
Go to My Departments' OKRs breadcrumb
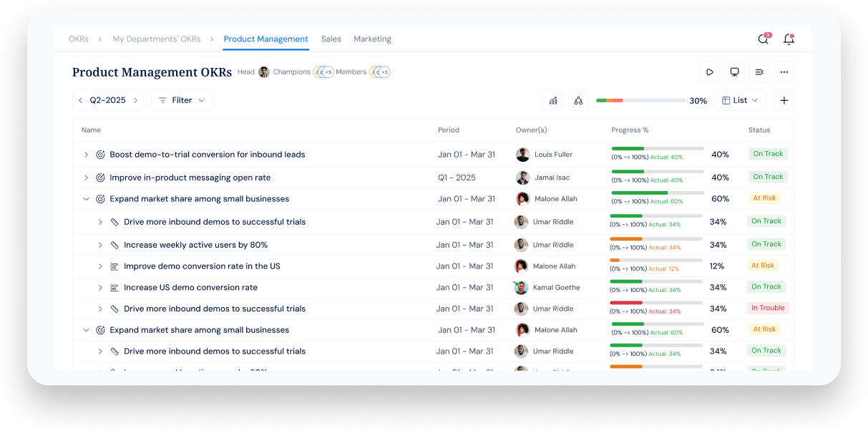point(157,39)
